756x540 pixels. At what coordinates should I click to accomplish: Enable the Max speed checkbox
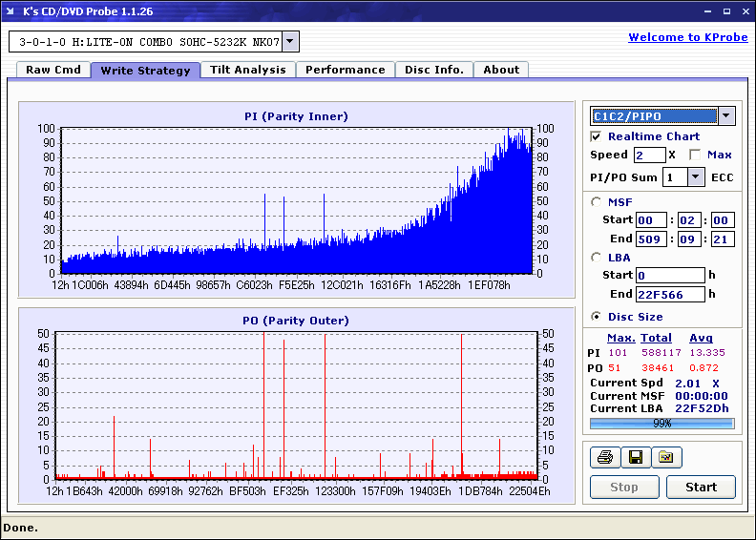[695, 155]
